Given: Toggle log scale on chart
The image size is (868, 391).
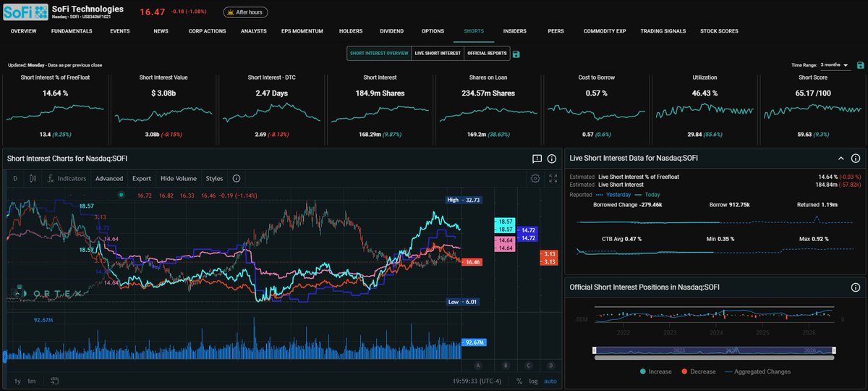Looking at the screenshot, I should click(x=534, y=381).
